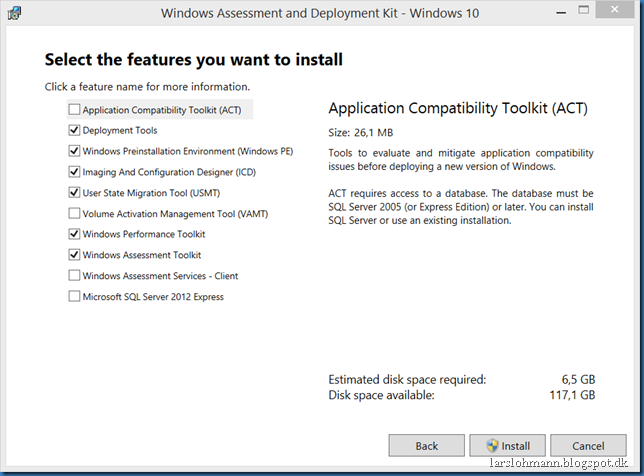
Task: Click the 6,5 GB estimated disk space value
Action: [x=578, y=379]
